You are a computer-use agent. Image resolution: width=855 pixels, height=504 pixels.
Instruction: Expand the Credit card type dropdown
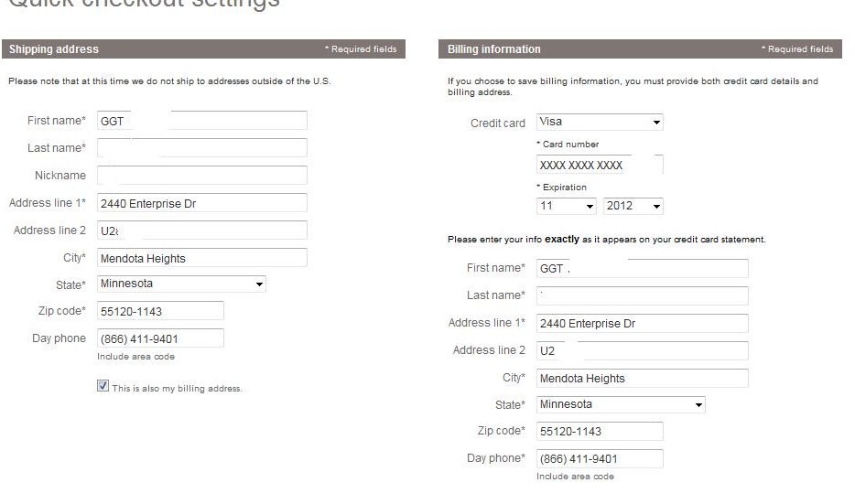tap(600, 122)
